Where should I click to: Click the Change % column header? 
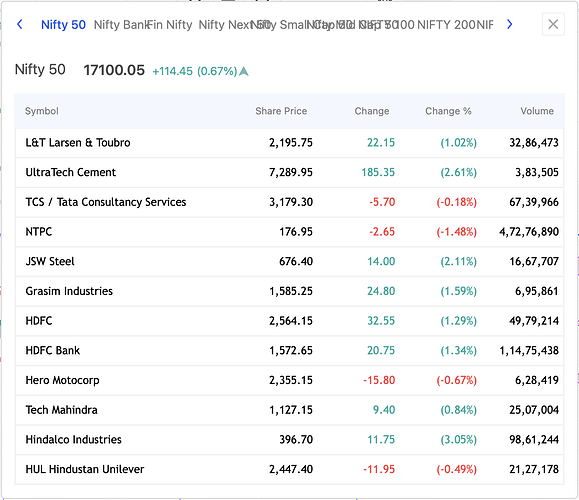pos(448,111)
